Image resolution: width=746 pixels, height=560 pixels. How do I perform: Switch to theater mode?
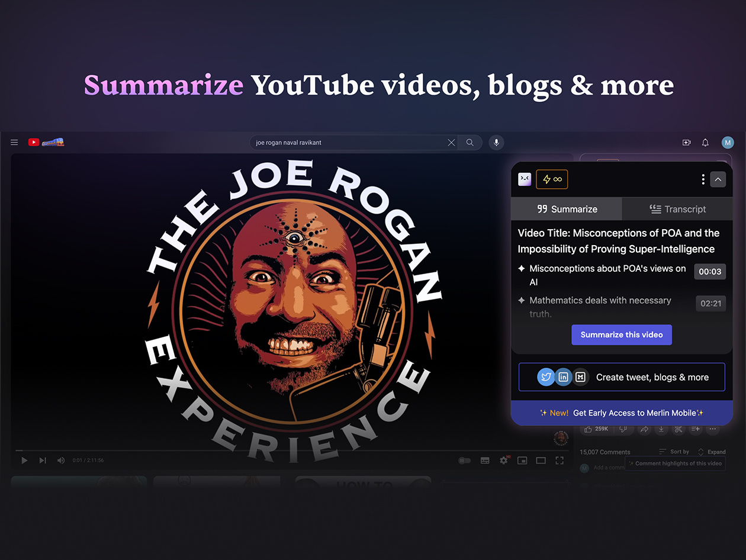pyautogui.click(x=541, y=461)
